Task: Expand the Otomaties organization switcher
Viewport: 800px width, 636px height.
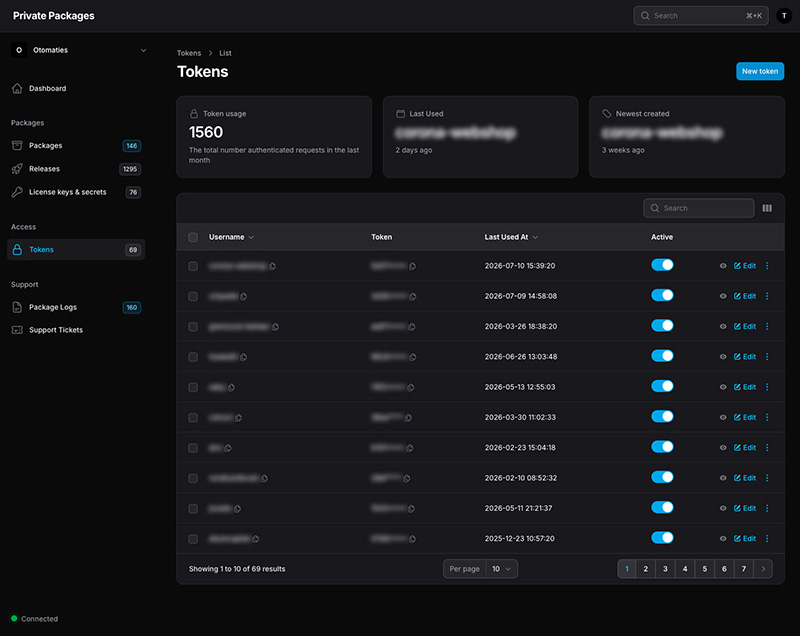Action: pos(143,50)
